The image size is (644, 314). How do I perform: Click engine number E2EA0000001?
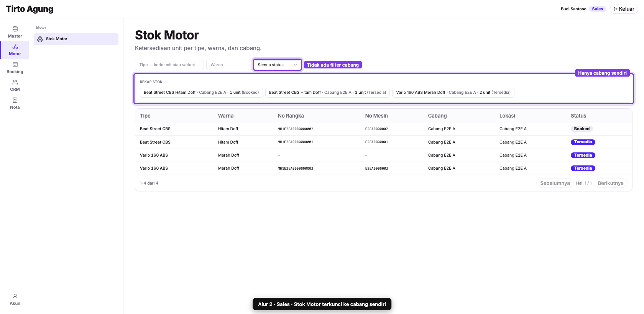[x=376, y=142]
